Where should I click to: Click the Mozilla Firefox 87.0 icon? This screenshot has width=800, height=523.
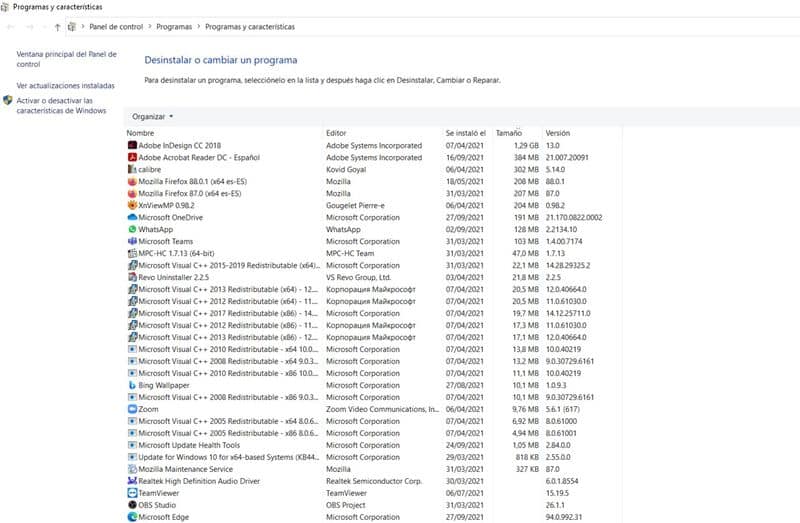132,193
